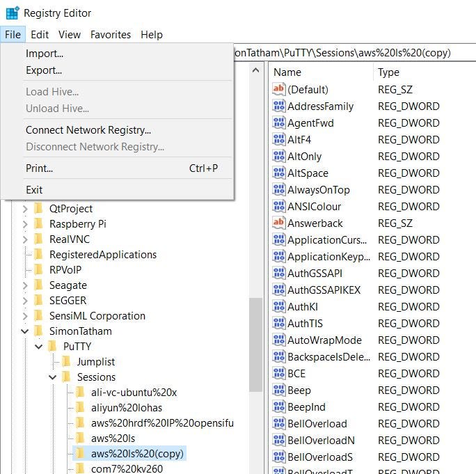Click the AddressFamily DWORD value icon

click(x=278, y=106)
